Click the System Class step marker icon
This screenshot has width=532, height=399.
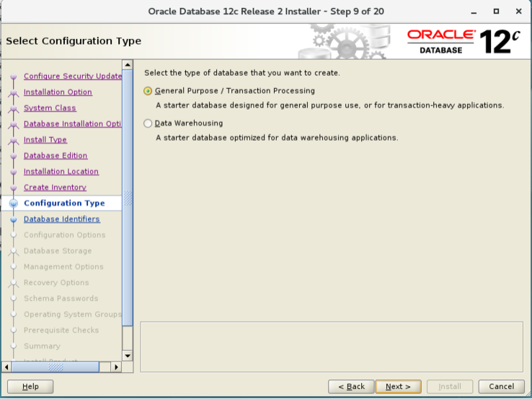click(x=14, y=109)
